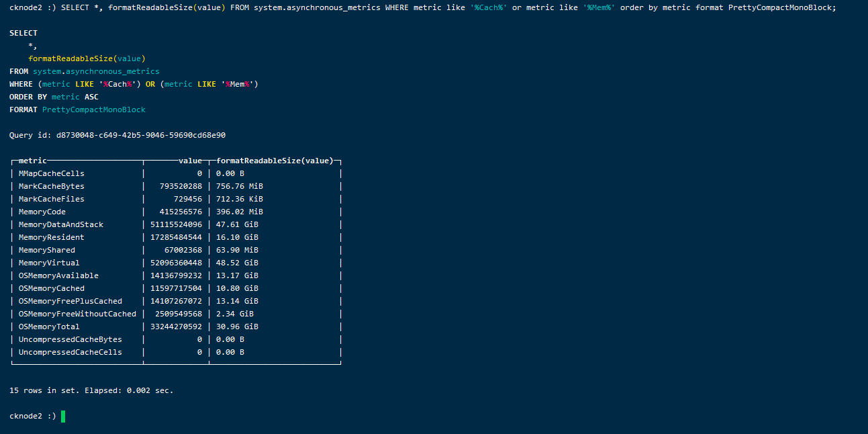Viewport: 868px width, 434px height.
Task: Click the UncompressedCacheCells metric name
Action: (70, 352)
